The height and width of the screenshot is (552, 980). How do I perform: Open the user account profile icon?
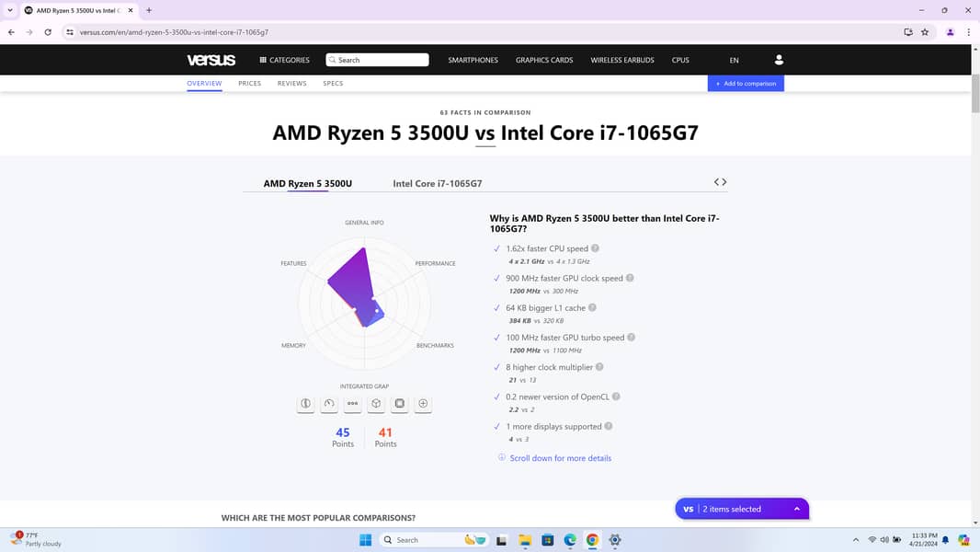point(779,60)
